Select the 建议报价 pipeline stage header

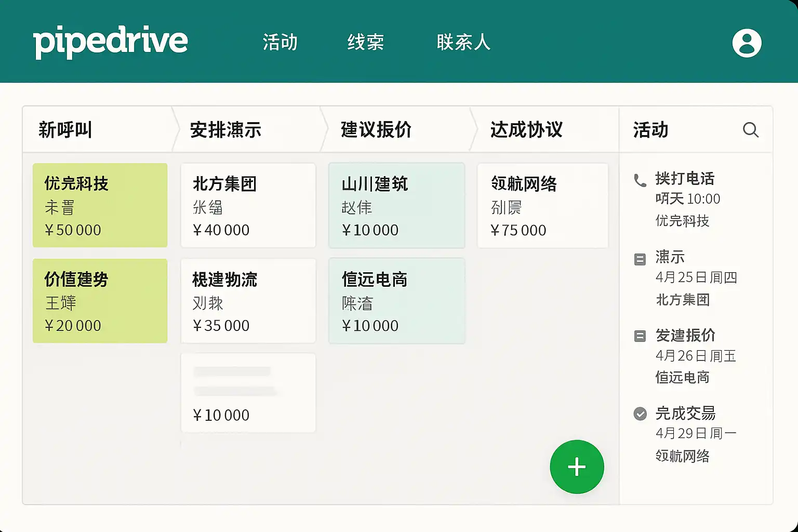pos(376,129)
